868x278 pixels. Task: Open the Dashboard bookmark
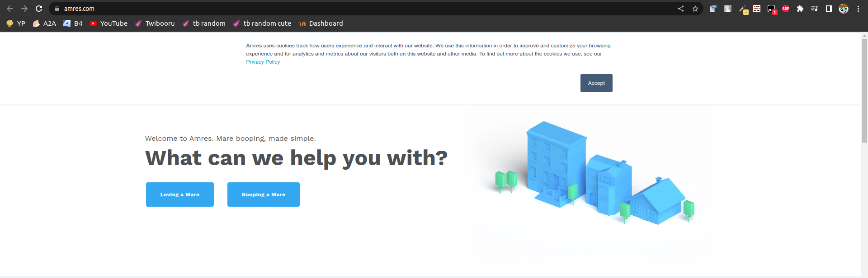321,23
